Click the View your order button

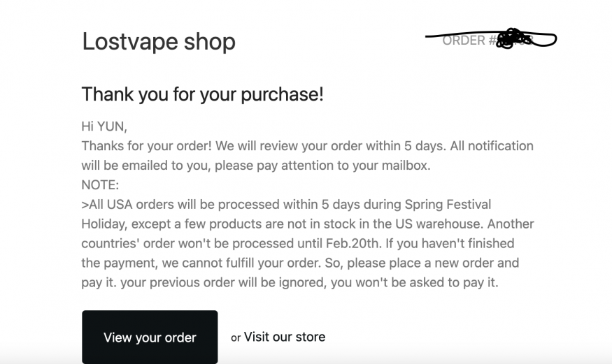click(150, 337)
